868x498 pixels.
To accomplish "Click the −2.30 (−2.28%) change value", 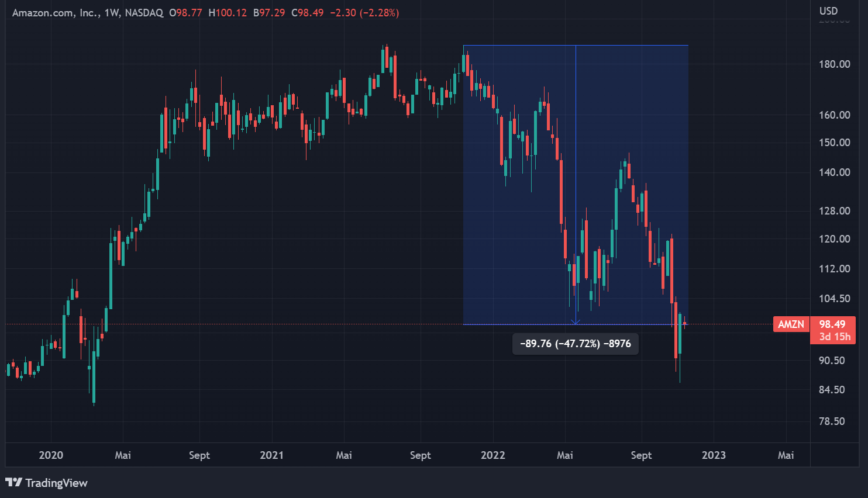I will [x=364, y=13].
